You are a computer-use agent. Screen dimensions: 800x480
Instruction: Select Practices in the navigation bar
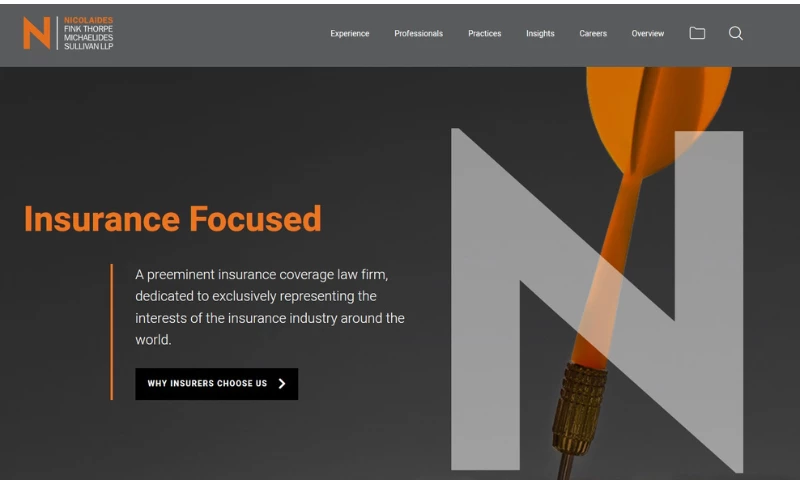[485, 34]
